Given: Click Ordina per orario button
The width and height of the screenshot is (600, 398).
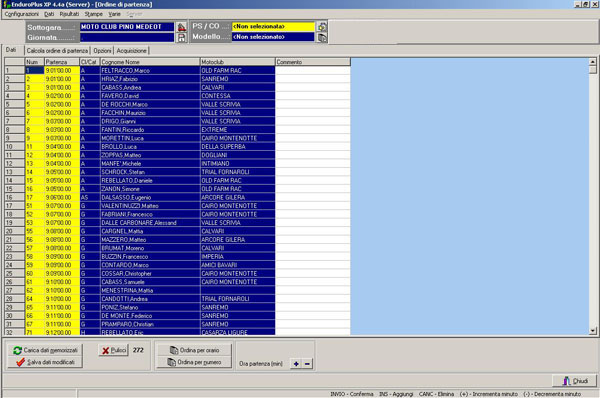Looking at the screenshot, I should tap(194, 350).
